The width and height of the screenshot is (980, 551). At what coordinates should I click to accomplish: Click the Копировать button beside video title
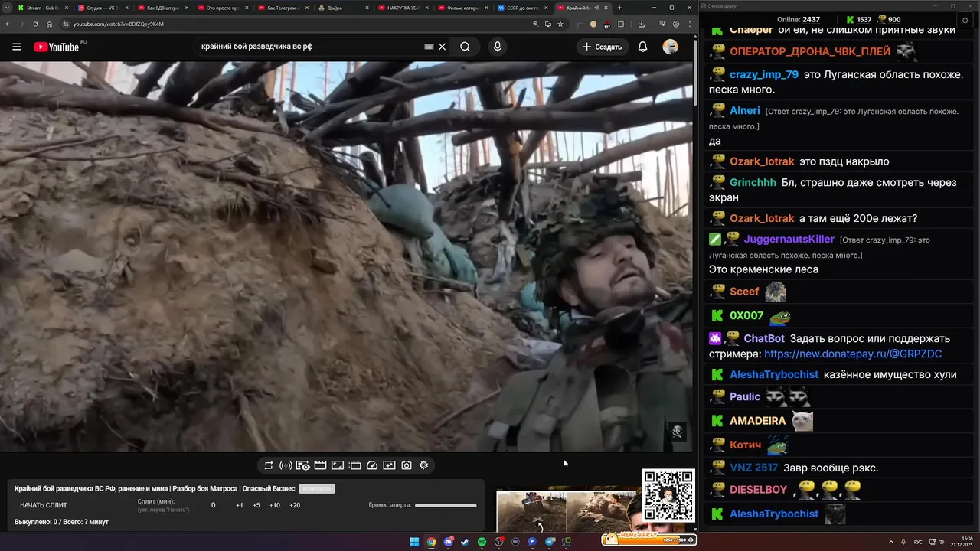click(316, 488)
